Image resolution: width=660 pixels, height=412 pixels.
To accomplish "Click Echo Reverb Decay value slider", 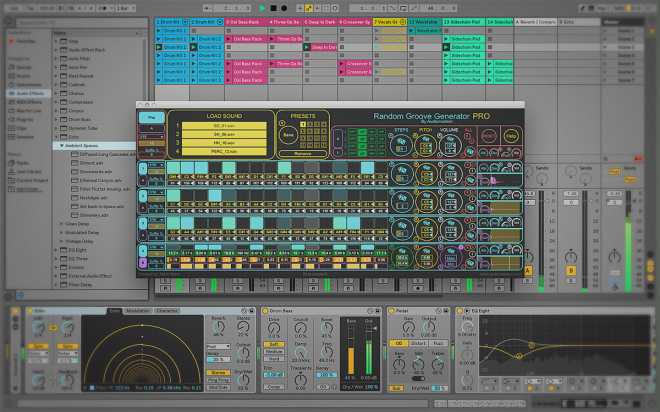I will [x=218, y=359].
